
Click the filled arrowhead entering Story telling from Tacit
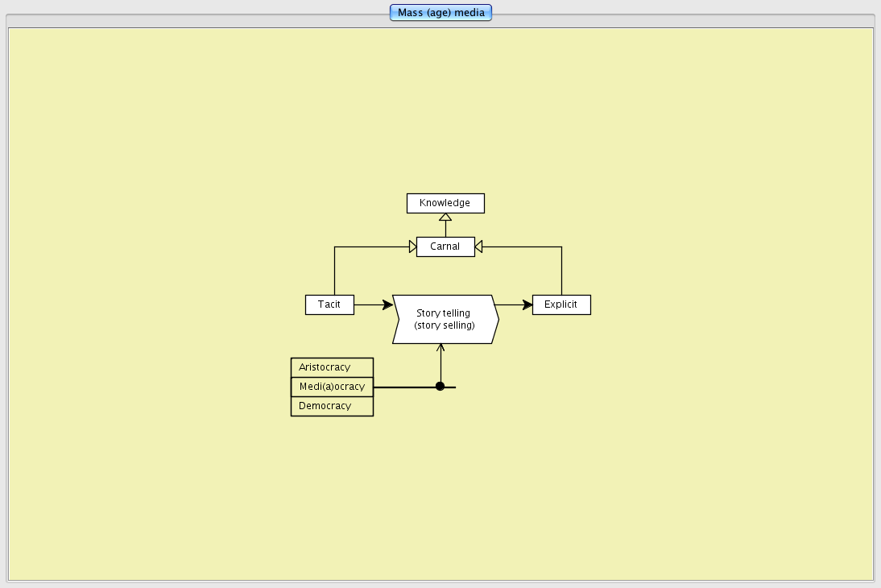click(387, 304)
